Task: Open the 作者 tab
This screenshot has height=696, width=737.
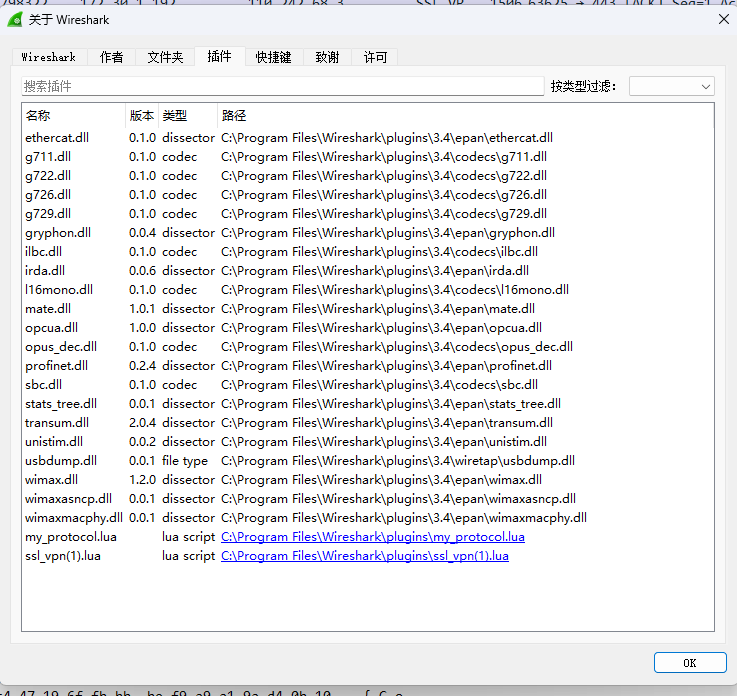Action: [x=111, y=57]
